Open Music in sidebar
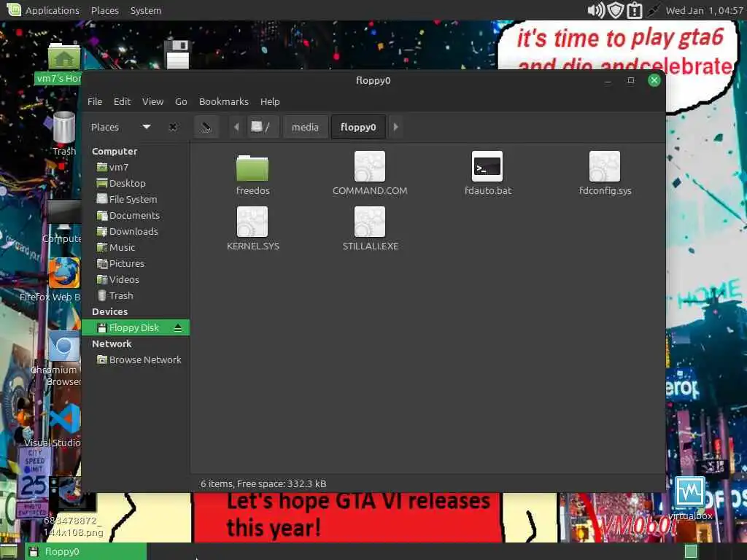Image resolution: width=747 pixels, height=560 pixels. [136, 248]
